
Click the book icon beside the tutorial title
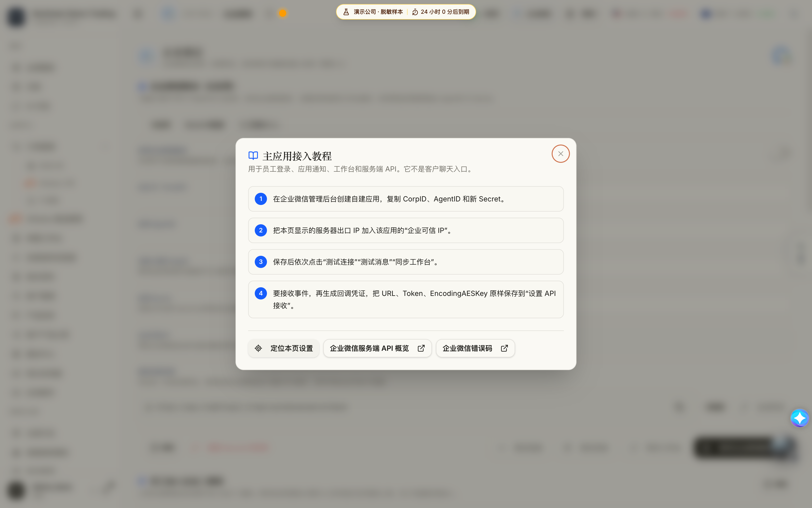[253, 155]
